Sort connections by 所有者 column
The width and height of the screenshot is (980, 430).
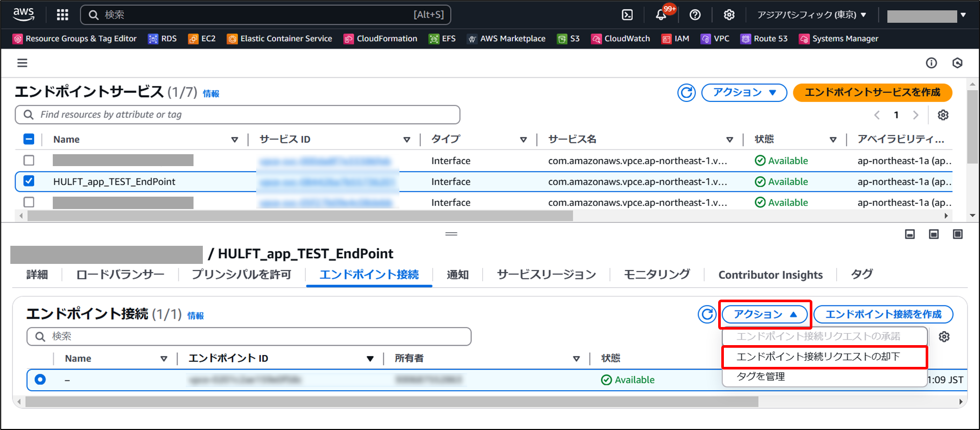click(576, 359)
